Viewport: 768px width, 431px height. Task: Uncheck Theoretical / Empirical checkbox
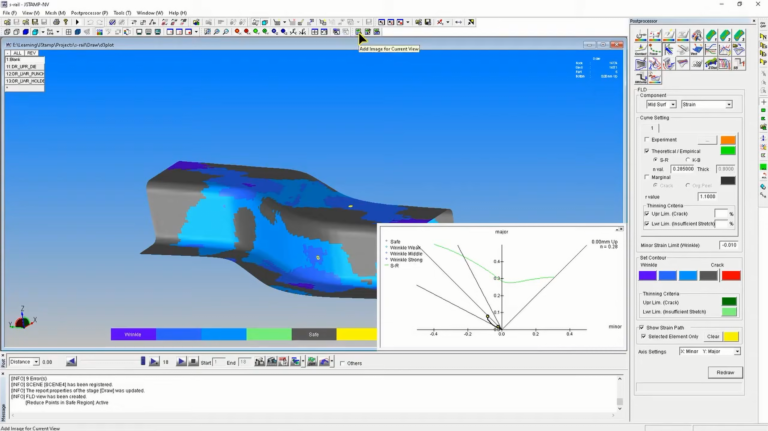click(647, 151)
